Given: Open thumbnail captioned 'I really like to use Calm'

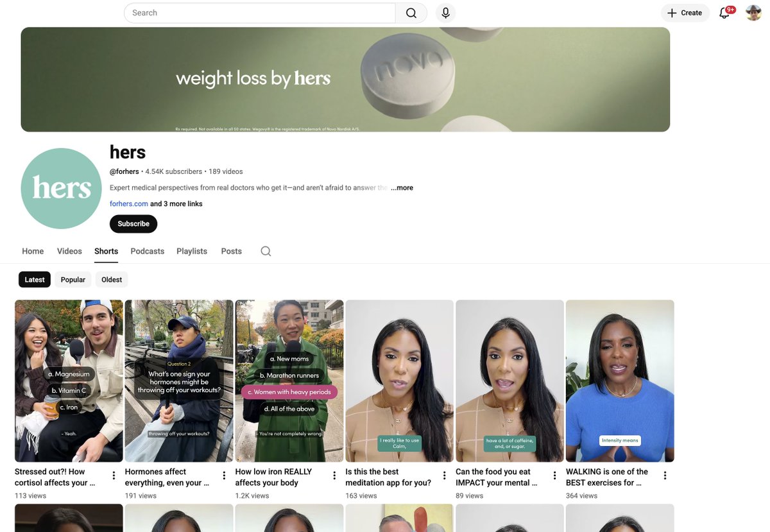Looking at the screenshot, I should [400, 381].
